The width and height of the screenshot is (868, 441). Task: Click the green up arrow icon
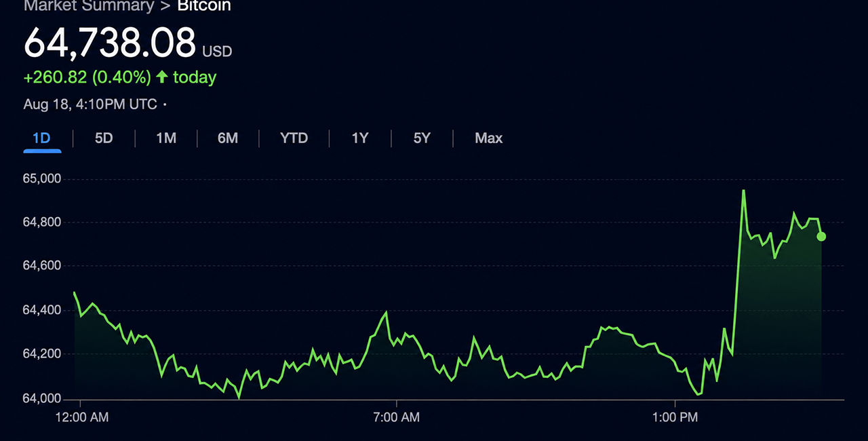tap(161, 77)
